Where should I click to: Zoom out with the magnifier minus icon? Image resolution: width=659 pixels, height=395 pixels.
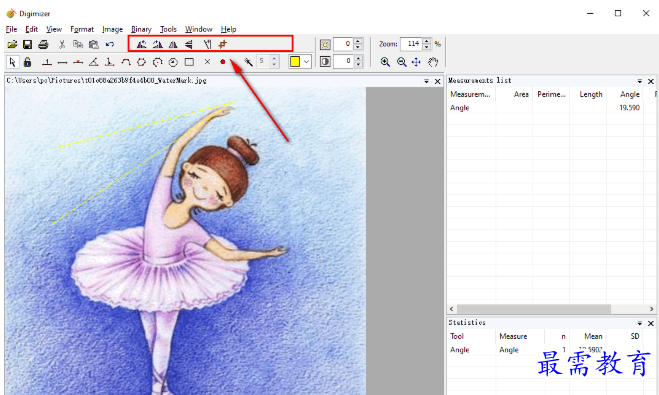[401, 62]
